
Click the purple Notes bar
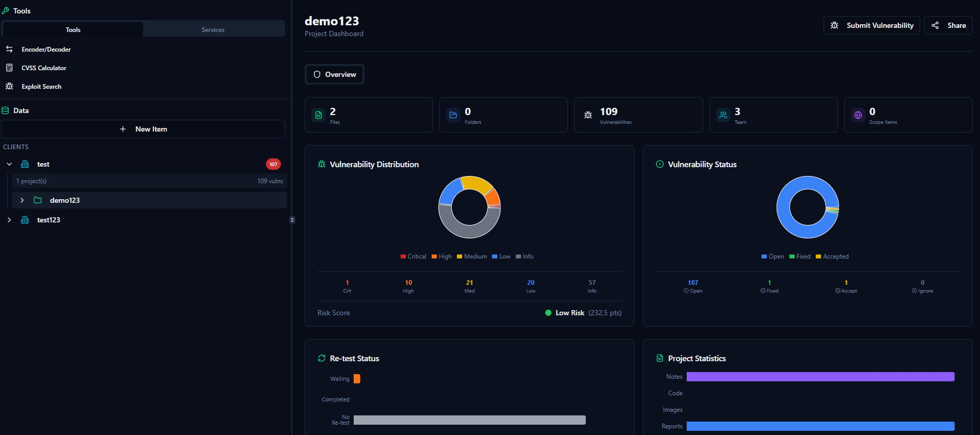(x=820, y=377)
